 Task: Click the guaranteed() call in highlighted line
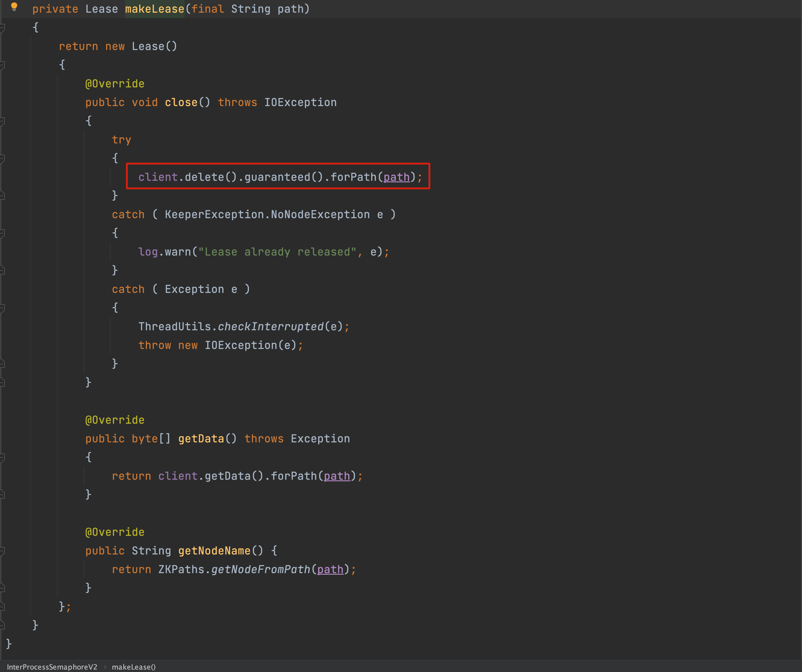click(284, 177)
